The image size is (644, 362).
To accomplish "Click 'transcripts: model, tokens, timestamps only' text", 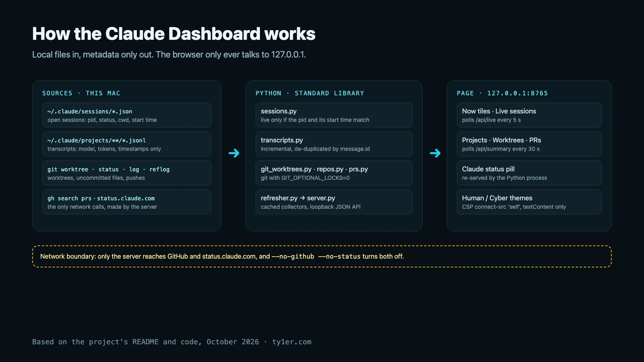I will tap(104, 149).
